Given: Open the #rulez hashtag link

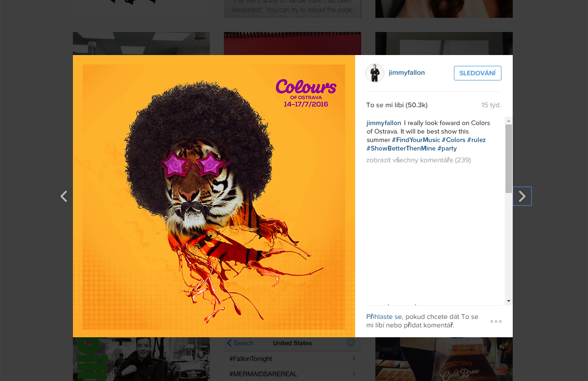Looking at the screenshot, I should (477, 140).
